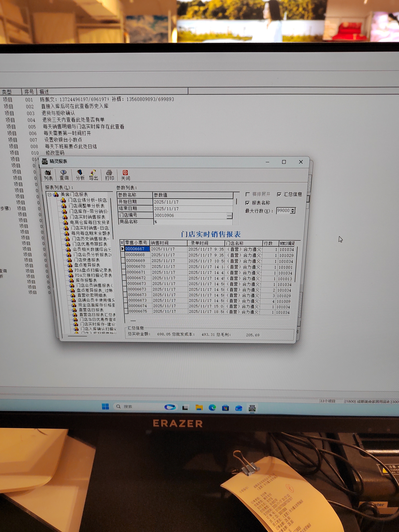Open File Explorer from the taskbar
Screen dimensions: 399x532
point(199,407)
